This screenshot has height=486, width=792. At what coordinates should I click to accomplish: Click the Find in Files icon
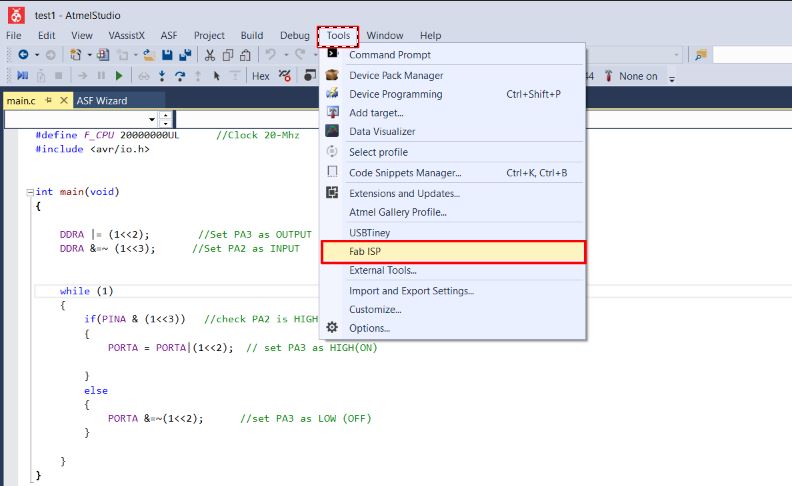(701, 55)
